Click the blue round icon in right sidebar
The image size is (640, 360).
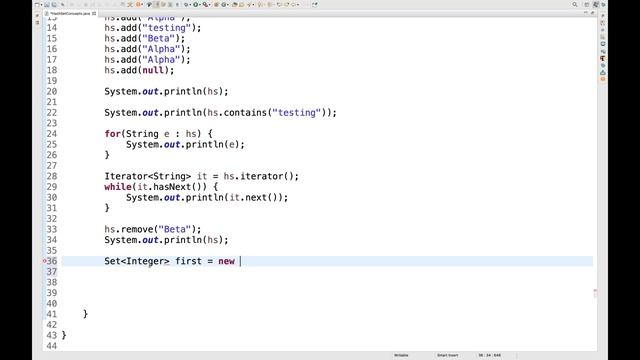pos(603,66)
